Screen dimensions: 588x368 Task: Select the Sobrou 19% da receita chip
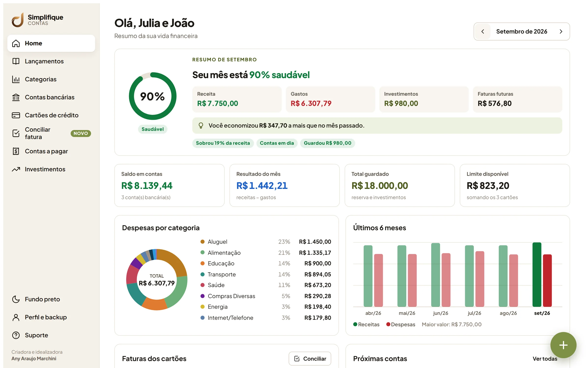(x=223, y=143)
